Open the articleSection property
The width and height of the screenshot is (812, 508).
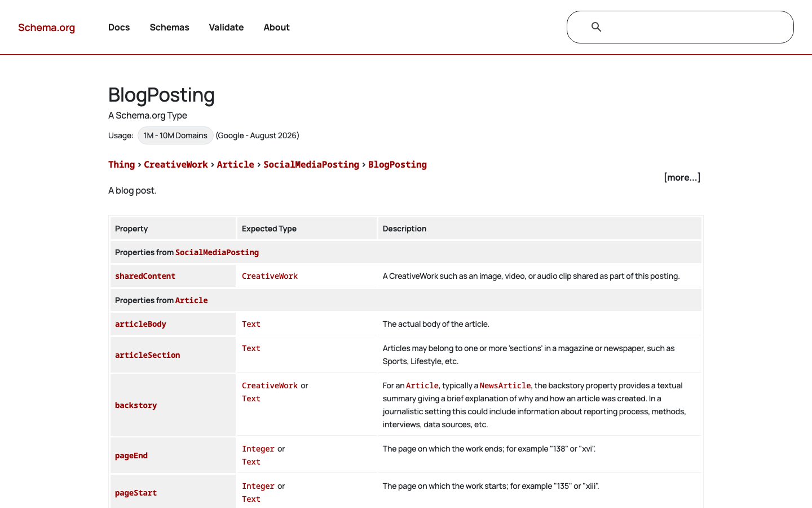pos(148,355)
